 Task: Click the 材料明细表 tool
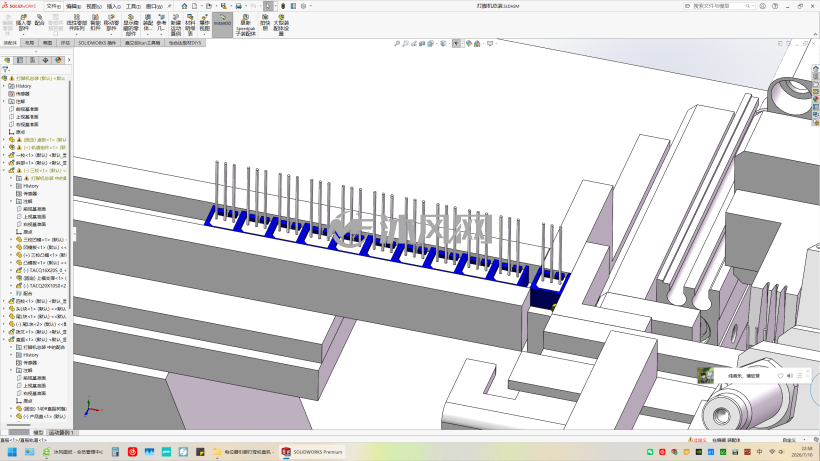[190, 25]
